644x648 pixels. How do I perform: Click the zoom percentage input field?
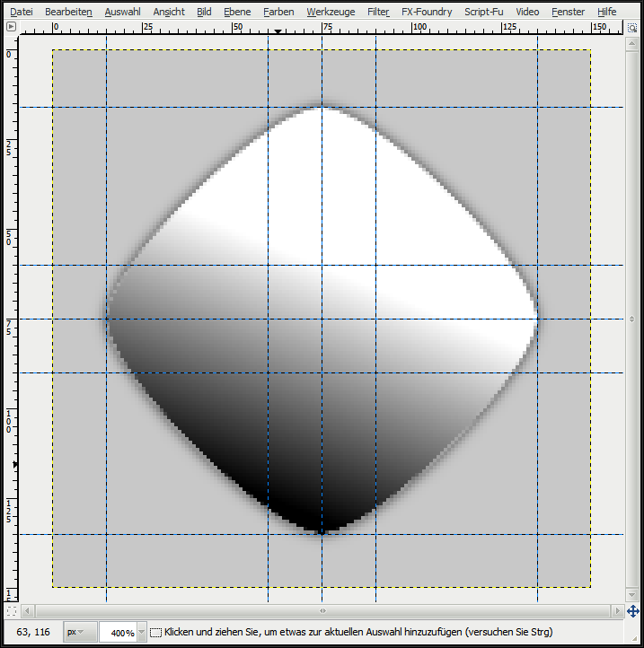point(119,633)
